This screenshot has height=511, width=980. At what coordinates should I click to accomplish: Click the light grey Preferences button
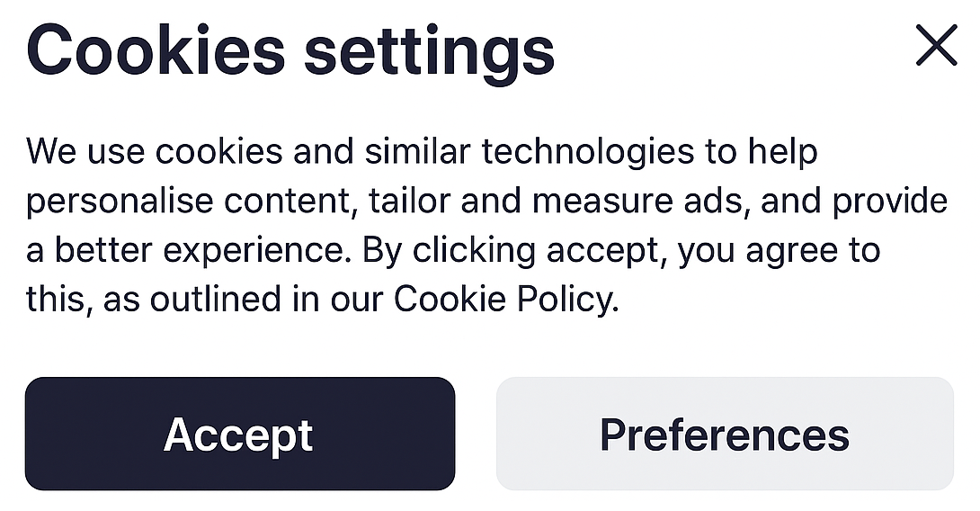click(724, 435)
